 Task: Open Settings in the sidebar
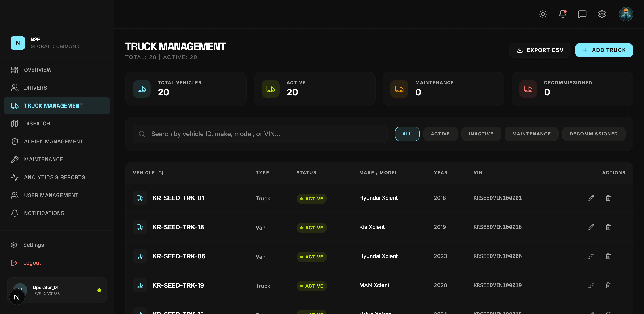coord(28,245)
